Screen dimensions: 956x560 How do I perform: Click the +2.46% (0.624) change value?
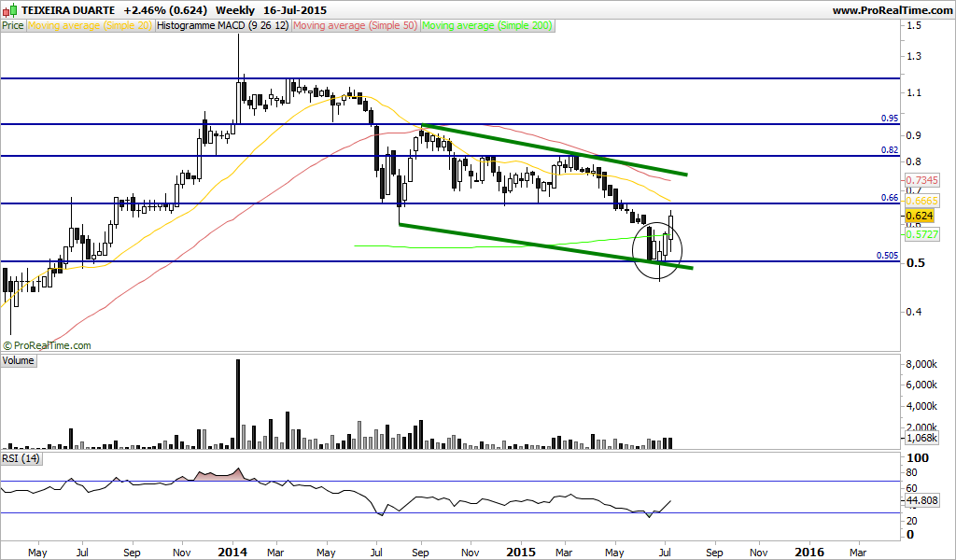point(164,10)
